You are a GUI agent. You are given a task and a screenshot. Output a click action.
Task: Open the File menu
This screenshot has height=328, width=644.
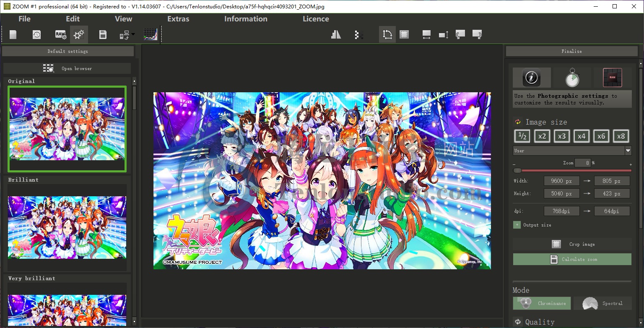24,19
